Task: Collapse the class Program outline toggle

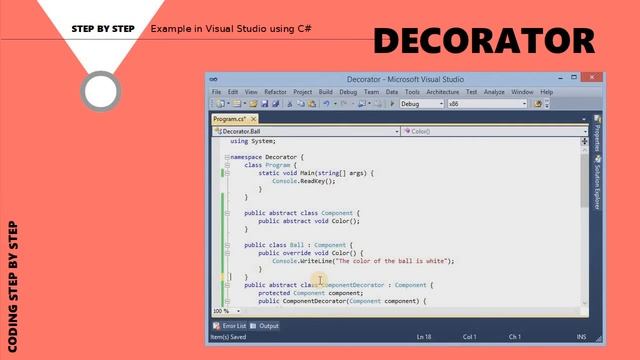Action: pyautogui.click(x=227, y=165)
